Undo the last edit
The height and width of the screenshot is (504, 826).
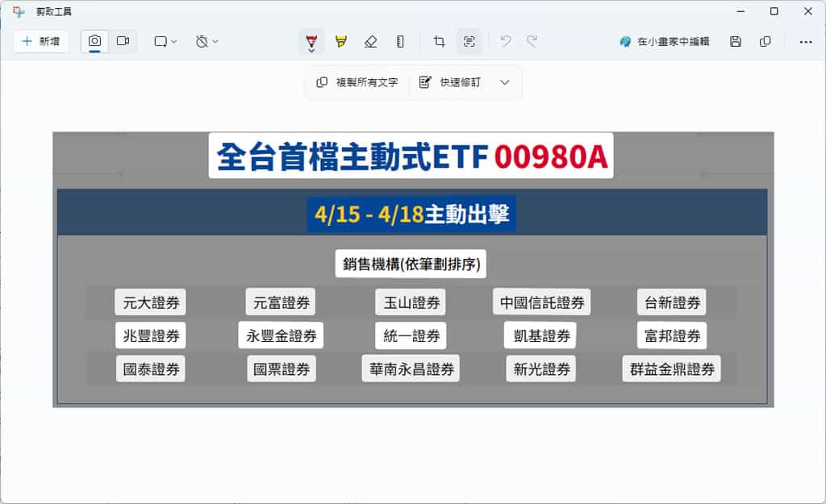pyautogui.click(x=506, y=41)
